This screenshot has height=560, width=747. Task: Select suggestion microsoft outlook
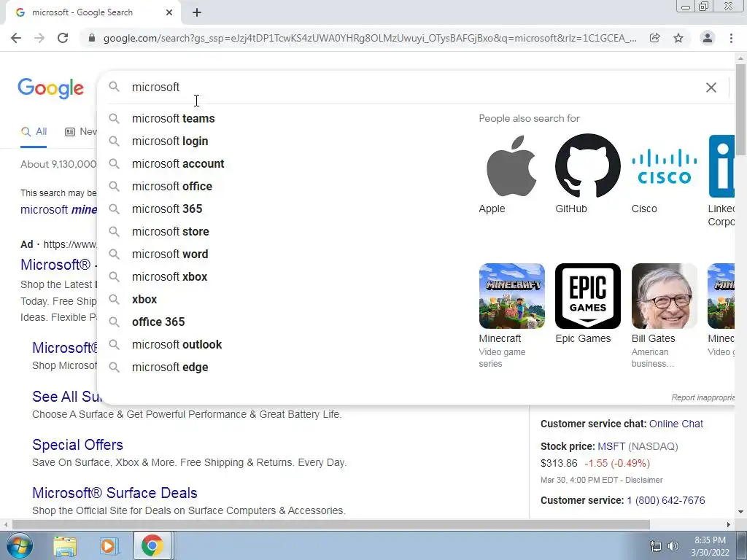pos(177,345)
